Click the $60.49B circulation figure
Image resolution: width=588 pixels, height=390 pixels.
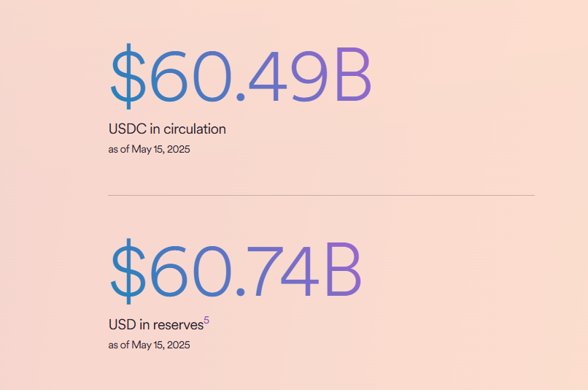240,77
